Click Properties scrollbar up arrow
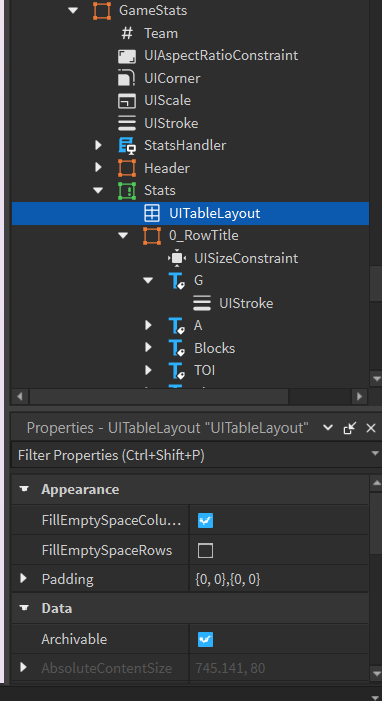The width and height of the screenshot is (382, 701). point(376,483)
